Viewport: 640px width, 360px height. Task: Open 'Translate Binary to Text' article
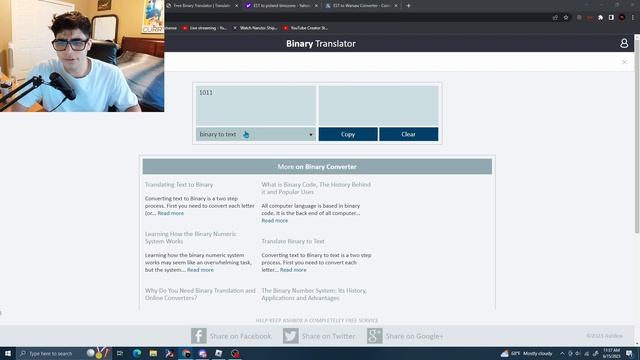coord(293,241)
